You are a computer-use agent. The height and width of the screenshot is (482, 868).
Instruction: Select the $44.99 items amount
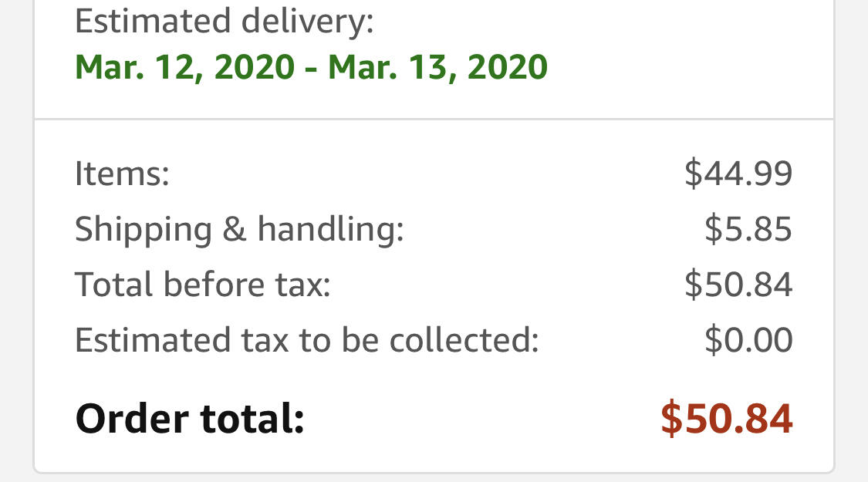738,174
